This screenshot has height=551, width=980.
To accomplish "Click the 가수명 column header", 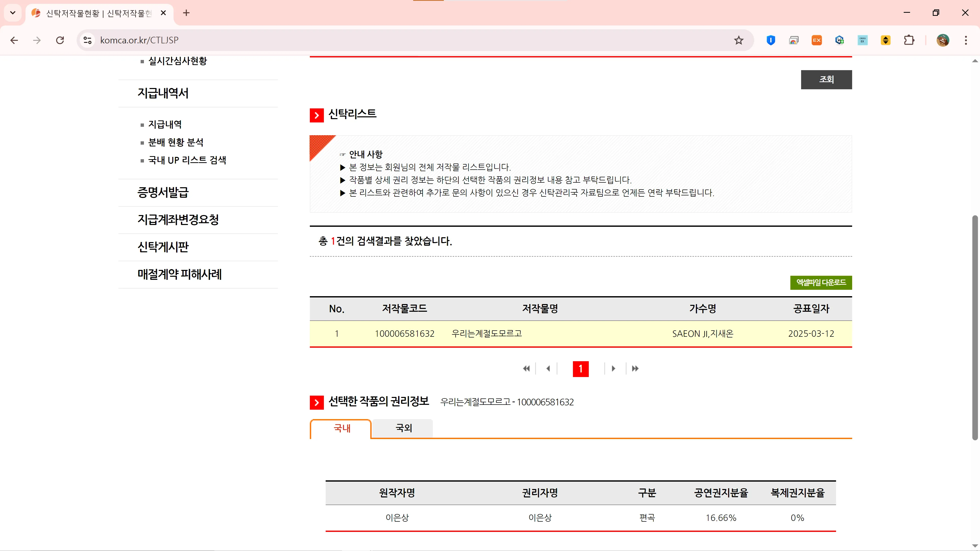I will point(703,309).
